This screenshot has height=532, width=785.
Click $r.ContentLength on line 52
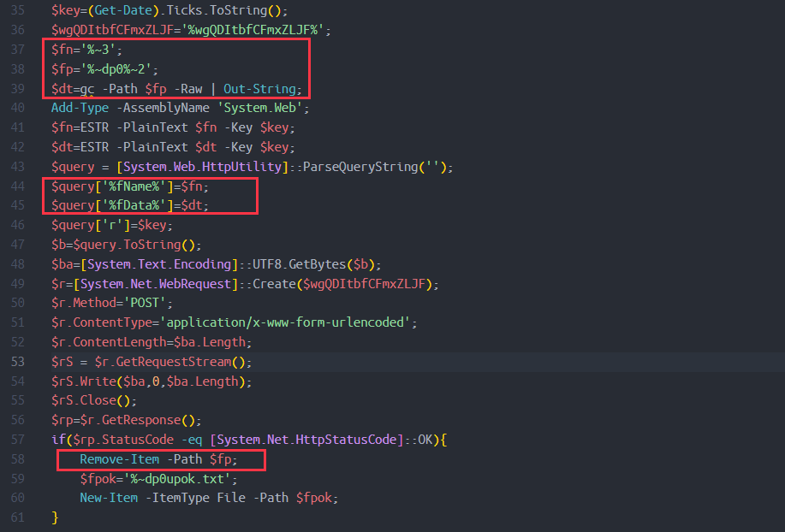(109, 342)
